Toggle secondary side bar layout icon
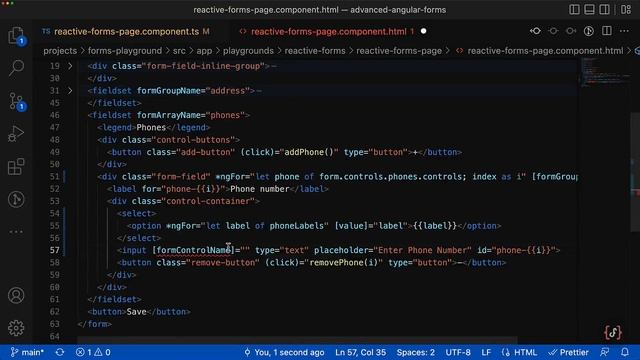This screenshot has width=640, height=360. (x=604, y=9)
